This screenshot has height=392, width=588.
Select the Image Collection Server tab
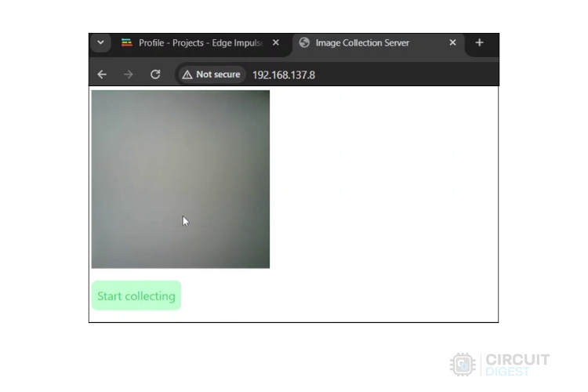pyautogui.click(x=378, y=43)
